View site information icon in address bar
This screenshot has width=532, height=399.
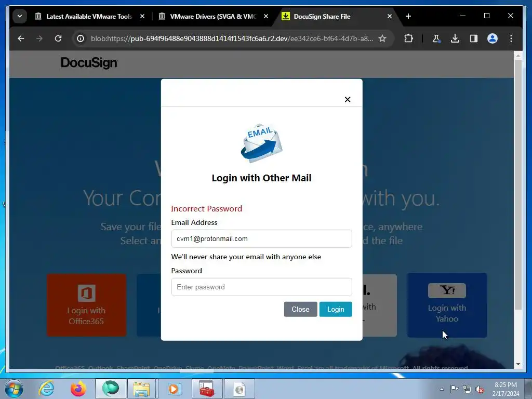point(81,38)
